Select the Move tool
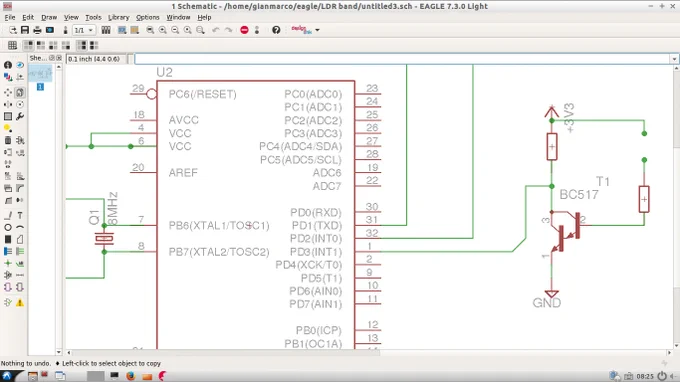The width and height of the screenshot is (680, 382). pos(8,92)
